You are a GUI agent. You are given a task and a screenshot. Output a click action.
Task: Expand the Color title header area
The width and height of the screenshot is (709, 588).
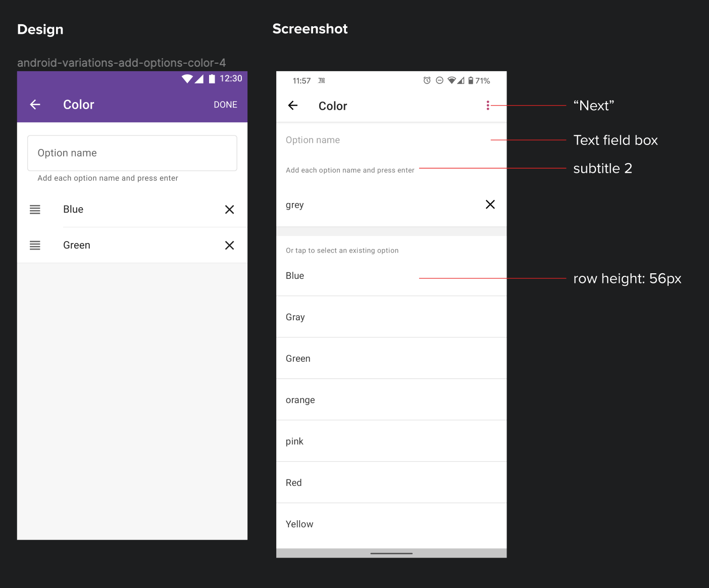[332, 106]
